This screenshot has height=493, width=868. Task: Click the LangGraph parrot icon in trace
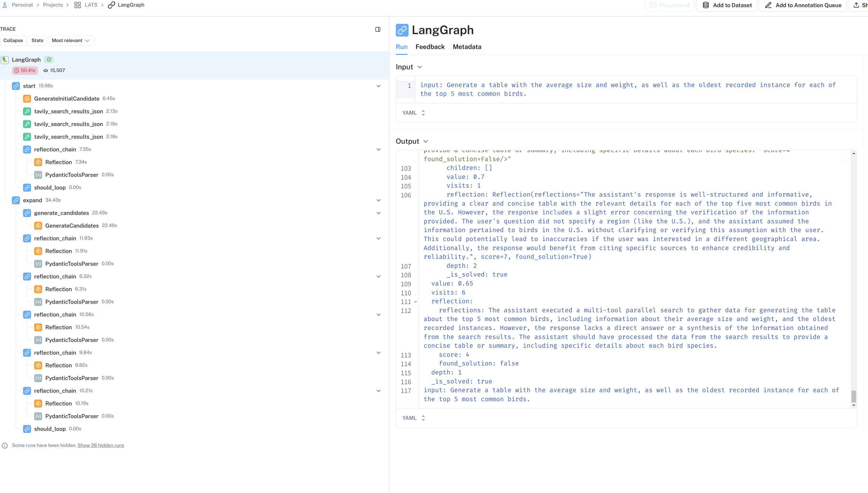pyautogui.click(x=5, y=60)
